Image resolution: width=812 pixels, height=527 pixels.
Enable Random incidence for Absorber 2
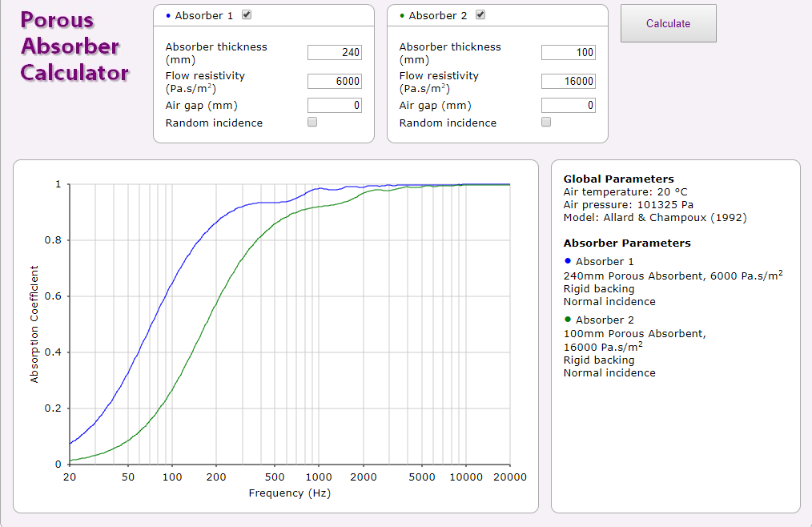[x=546, y=123]
